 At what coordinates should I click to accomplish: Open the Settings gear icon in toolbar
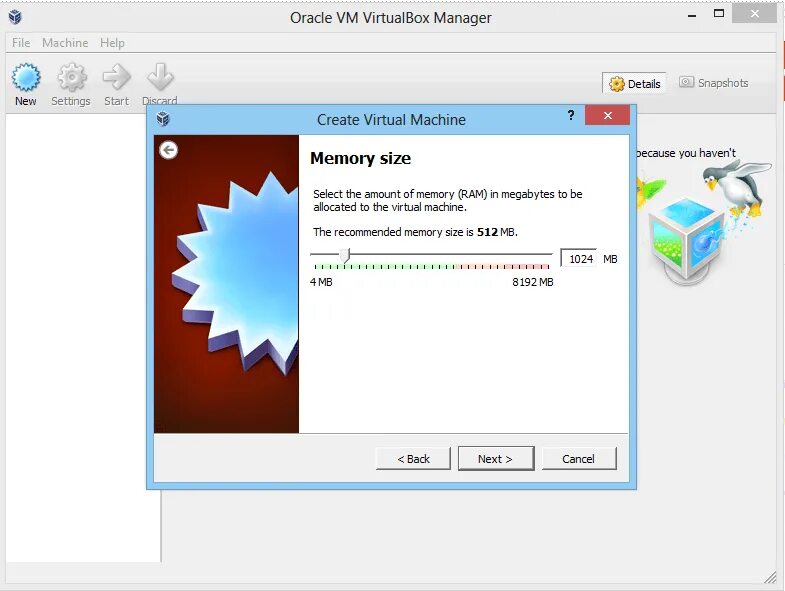click(x=71, y=78)
